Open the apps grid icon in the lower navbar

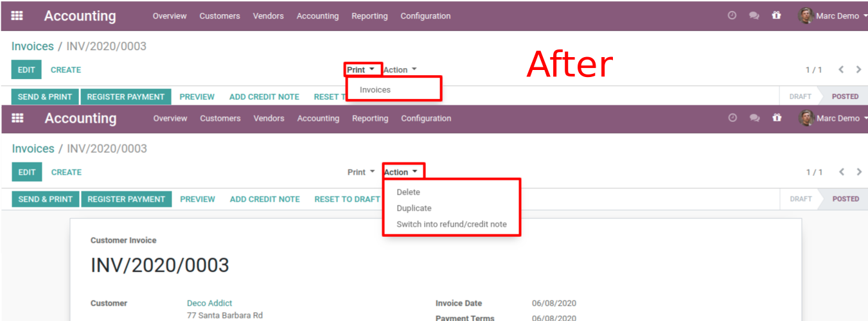18,118
